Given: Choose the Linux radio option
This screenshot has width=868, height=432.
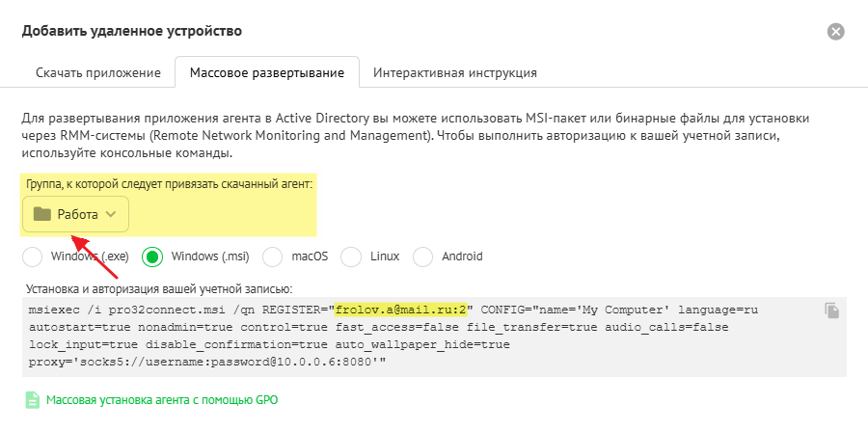Looking at the screenshot, I should coord(352,256).
